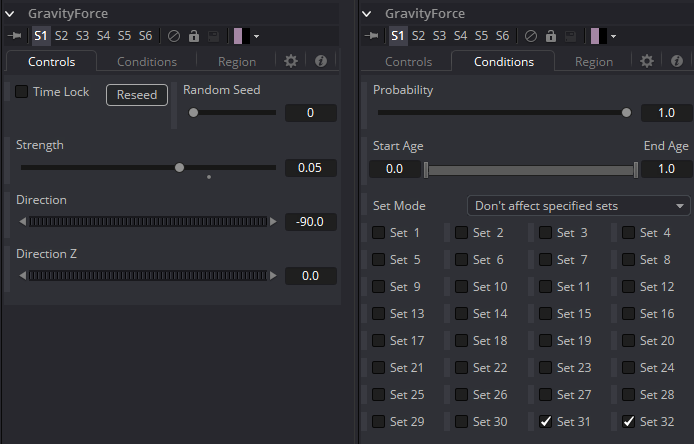Screen dimensions: 694x444
Task: Check the Set 16 checkbox
Action: (x=628, y=314)
